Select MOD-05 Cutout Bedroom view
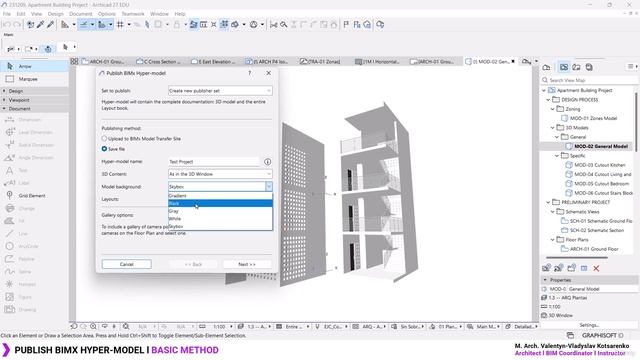The height and width of the screenshot is (360, 640). pos(602,184)
